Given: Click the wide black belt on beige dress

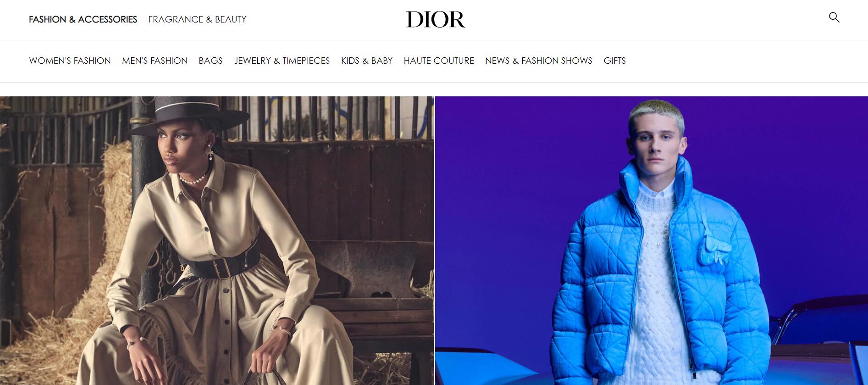Looking at the screenshot, I should pyautogui.click(x=221, y=262).
